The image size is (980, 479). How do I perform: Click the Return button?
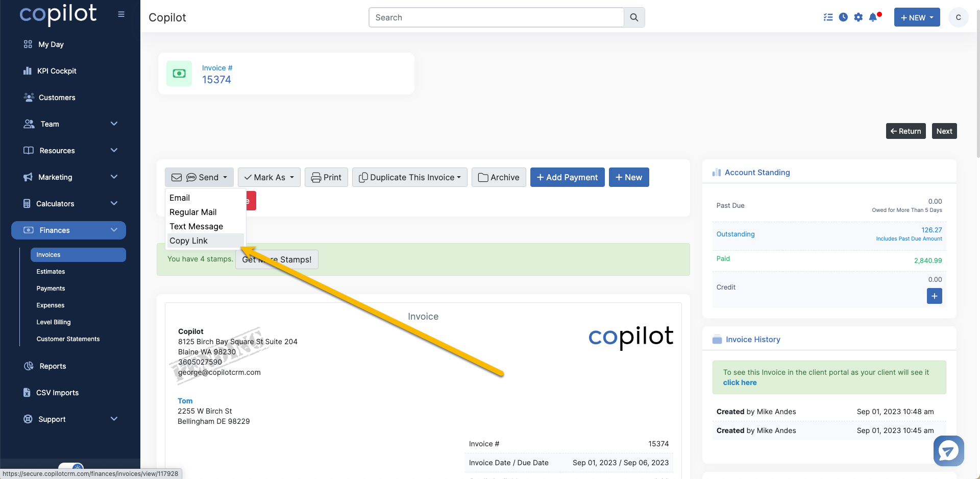click(x=905, y=131)
